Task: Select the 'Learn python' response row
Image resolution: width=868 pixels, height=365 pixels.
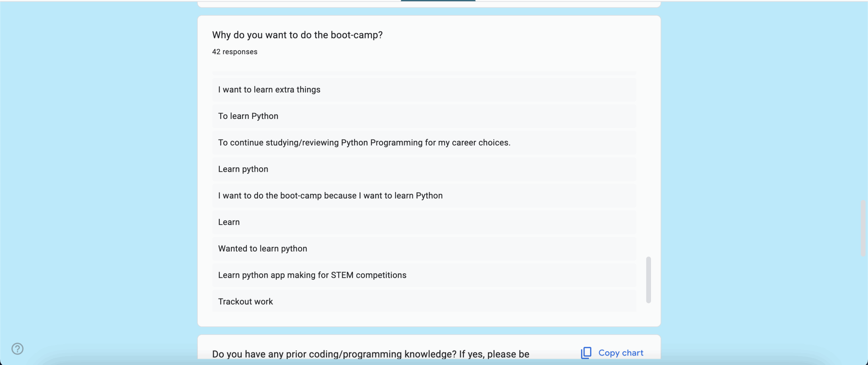Action: 243,169
